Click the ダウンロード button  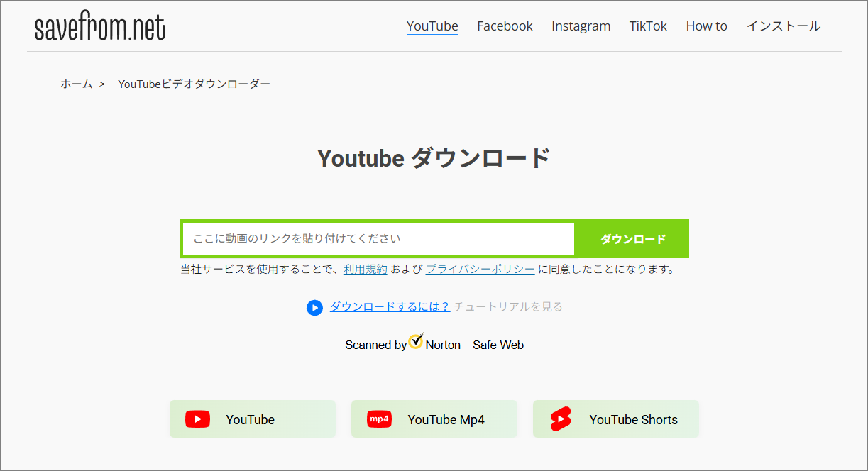coord(632,238)
